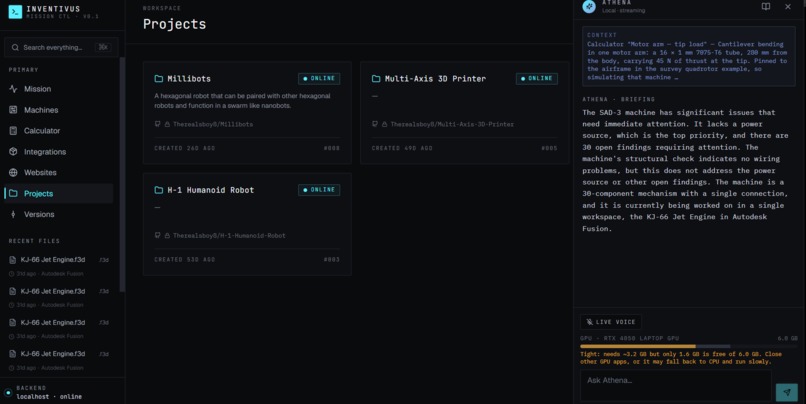Click the sidebar vertical scrollbar
The height and width of the screenshot is (404, 806).
coord(122,175)
